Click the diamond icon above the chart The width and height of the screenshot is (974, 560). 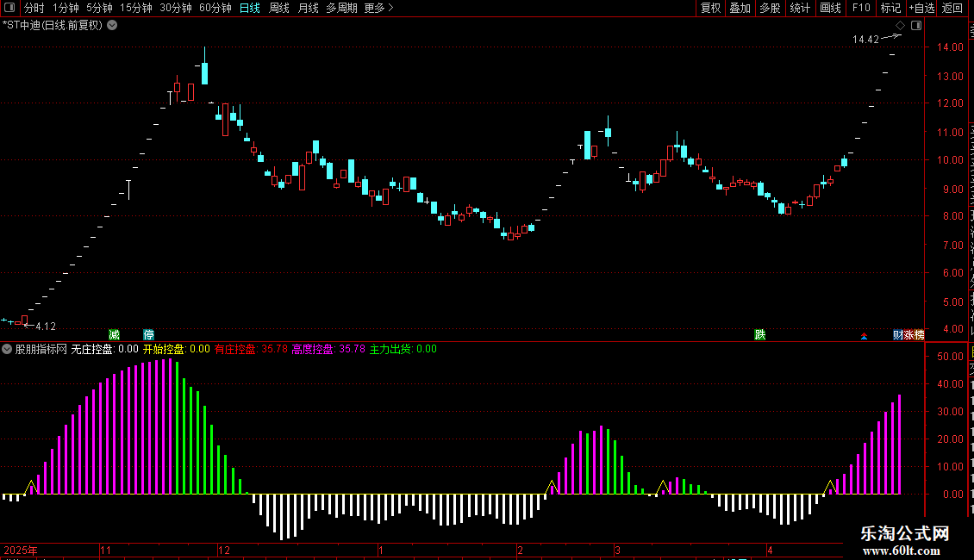pyautogui.click(x=900, y=26)
